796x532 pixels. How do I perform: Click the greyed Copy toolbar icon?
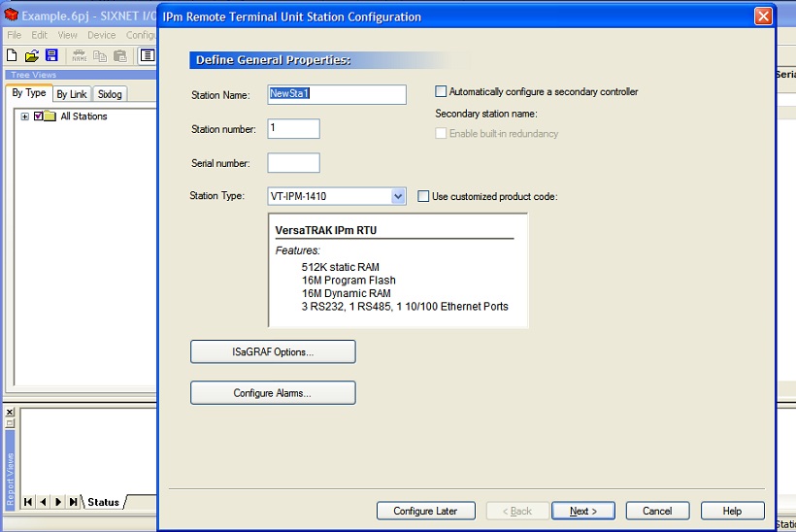click(x=100, y=56)
